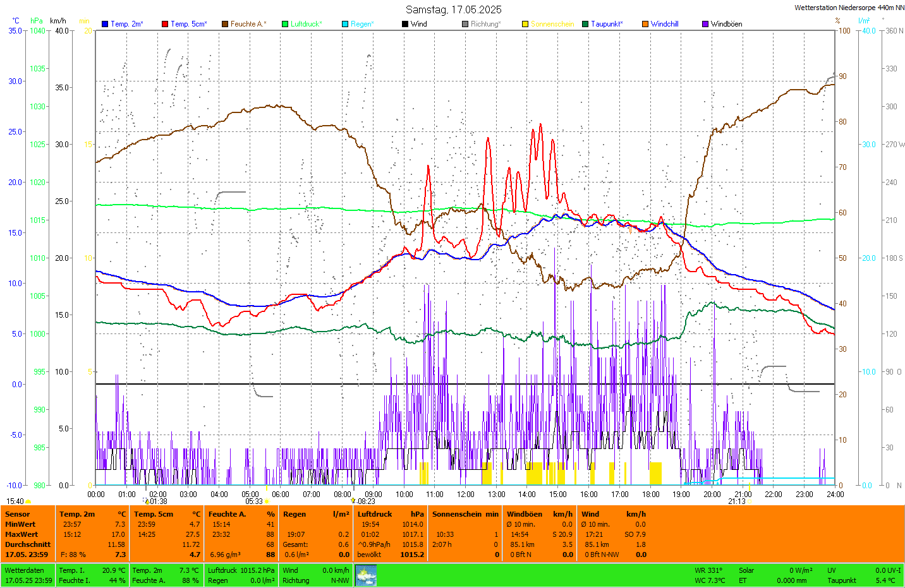Click the red Temp. 5cm legend square
Image resolution: width=905 pixels, height=588 pixels.
[x=165, y=24]
